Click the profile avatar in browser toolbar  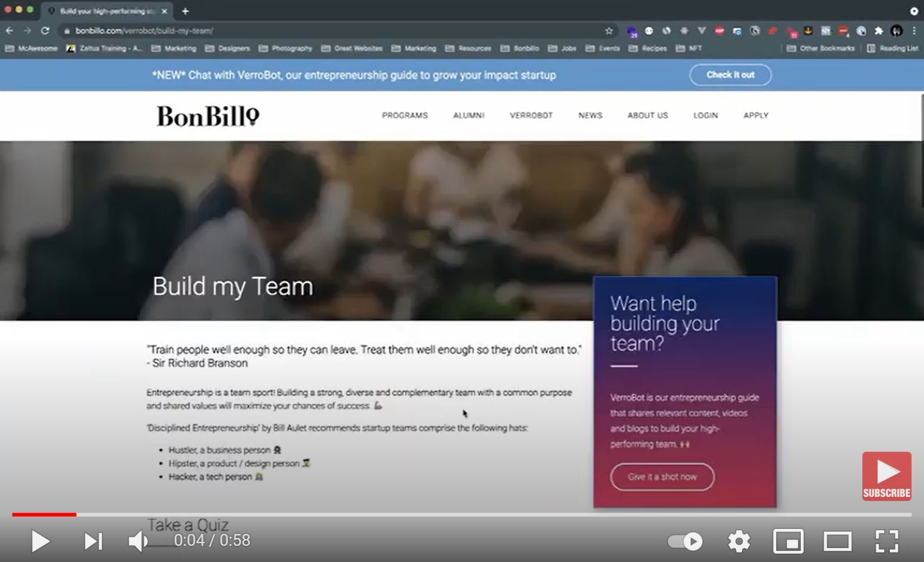[x=897, y=31]
